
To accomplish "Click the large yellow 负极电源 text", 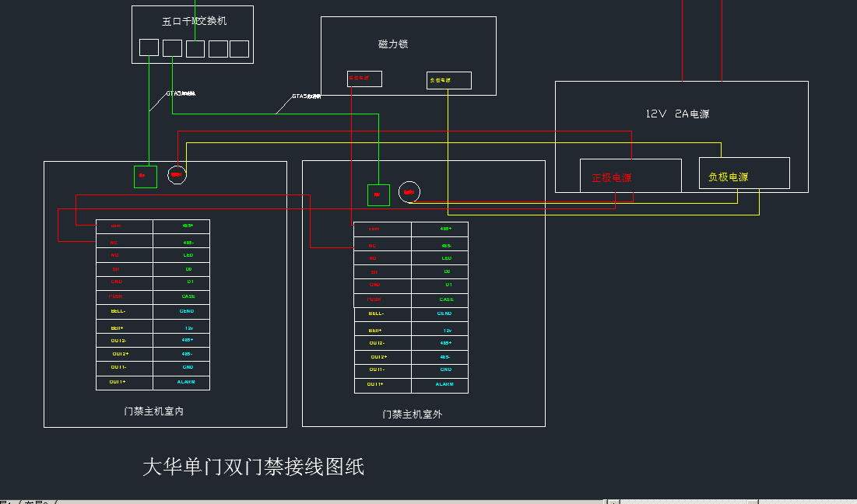I will tap(728, 177).
